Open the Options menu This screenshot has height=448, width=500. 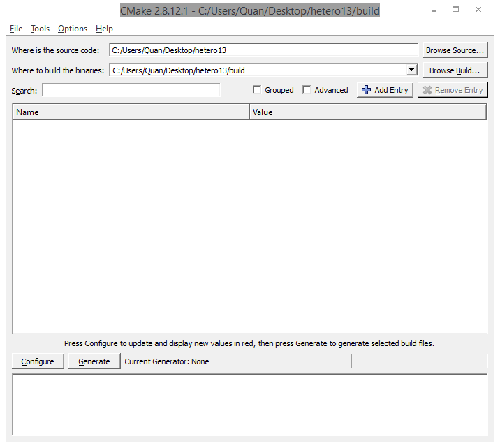click(73, 29)
